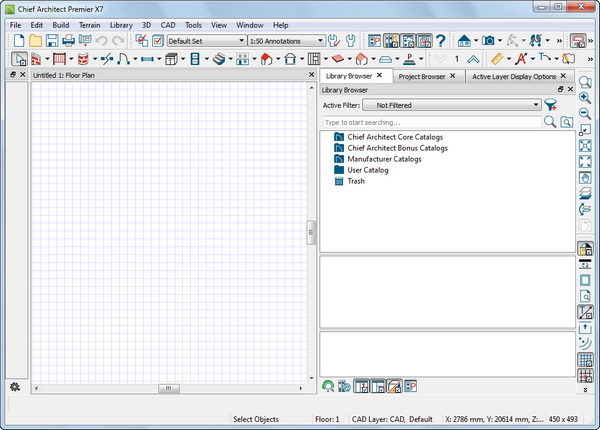The height and width of the screenshot is (430, 600).
Task: Select Chief Architect Core Catalogs item
Action: (x=395, y=136)
